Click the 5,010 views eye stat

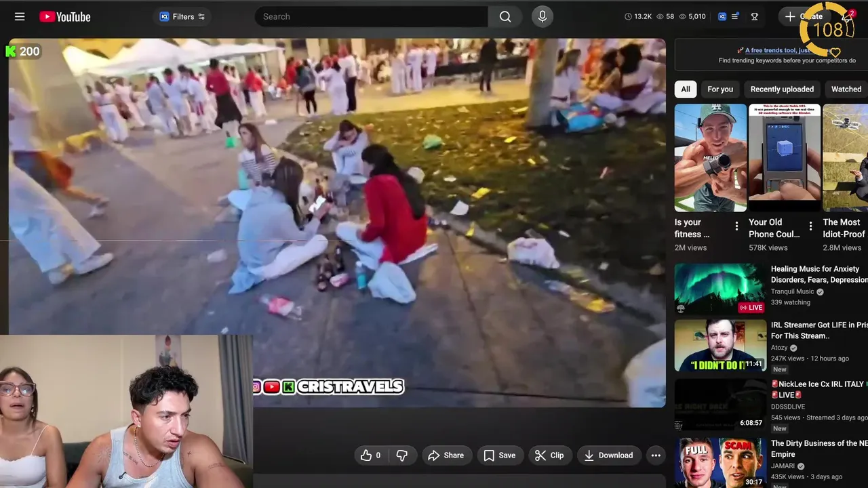click(x=692, y=17)
